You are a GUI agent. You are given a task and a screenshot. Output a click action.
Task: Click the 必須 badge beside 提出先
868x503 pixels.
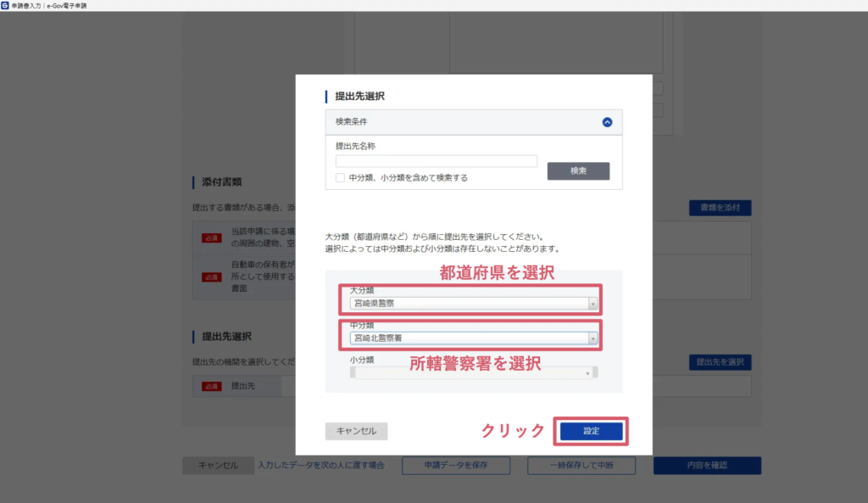tap(212, 387)
